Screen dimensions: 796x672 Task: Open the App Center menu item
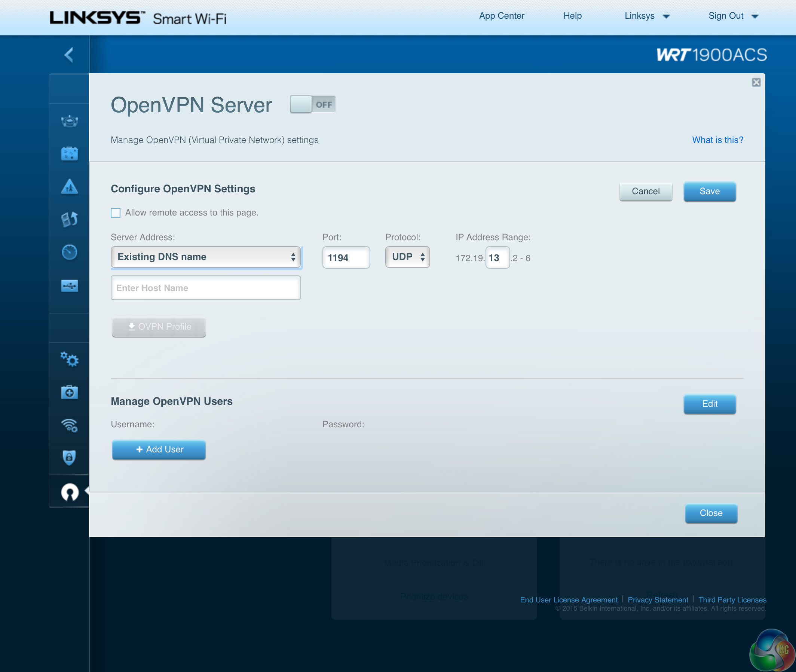pos(502,16)
